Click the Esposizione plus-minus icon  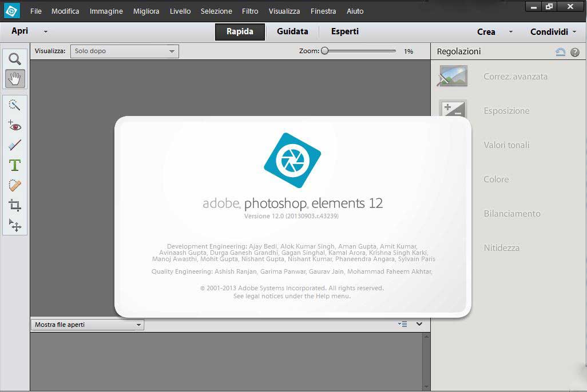[453, 109]
